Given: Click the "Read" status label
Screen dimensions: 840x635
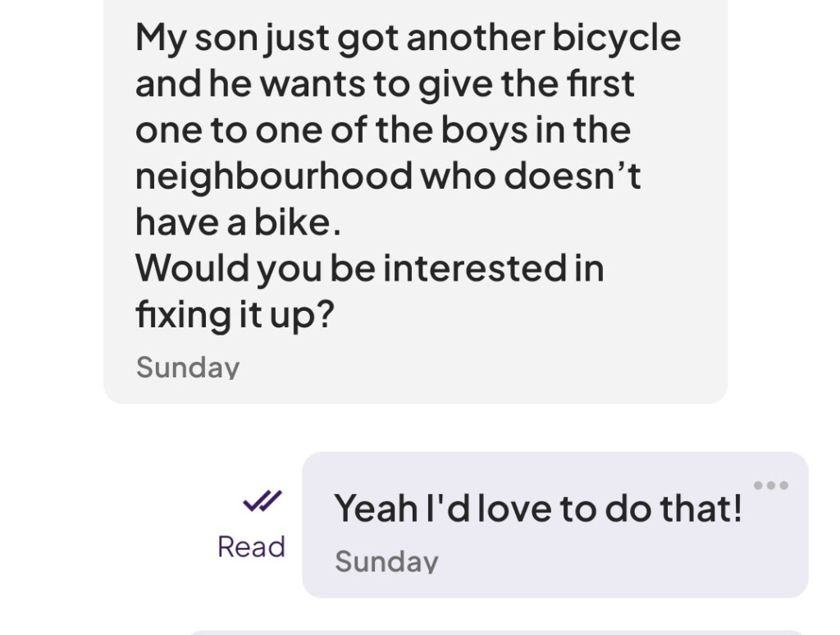Looking at the screenshot, I should 251,547.
